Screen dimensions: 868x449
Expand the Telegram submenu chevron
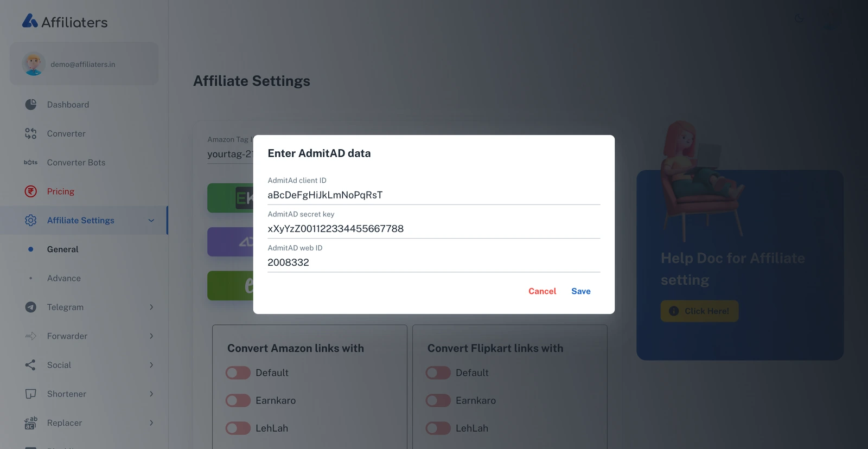click(151, 307)
